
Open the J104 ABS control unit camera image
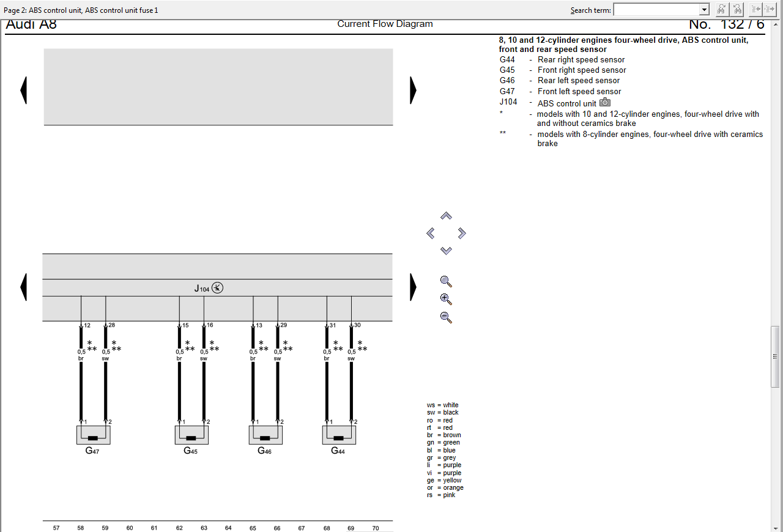coord(605,102)
